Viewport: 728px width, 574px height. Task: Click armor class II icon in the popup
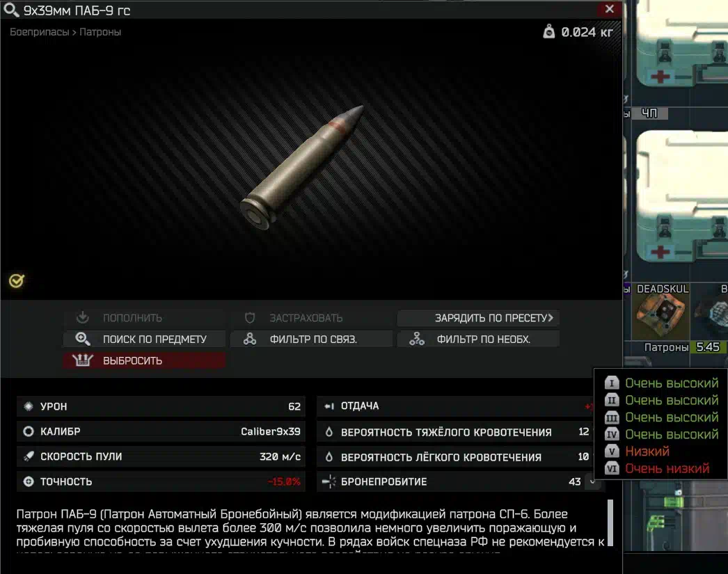[612, 400]
